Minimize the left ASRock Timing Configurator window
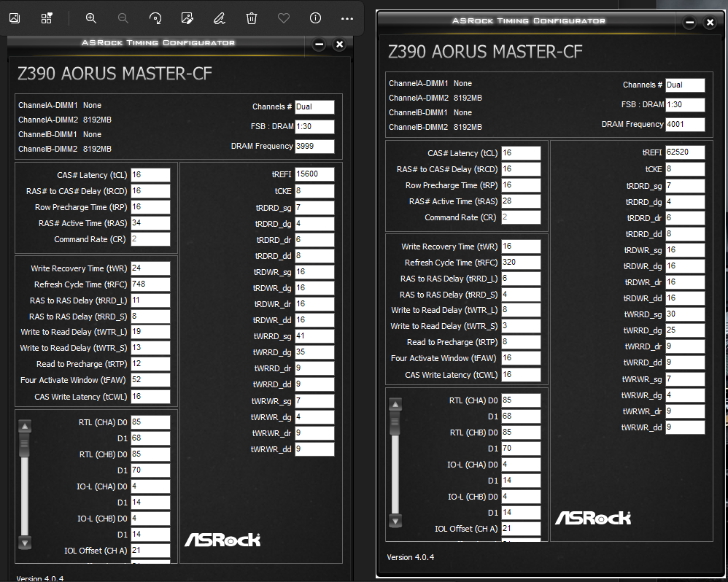Viewport: 728px width, 582px height. click(x=319, y=44)
